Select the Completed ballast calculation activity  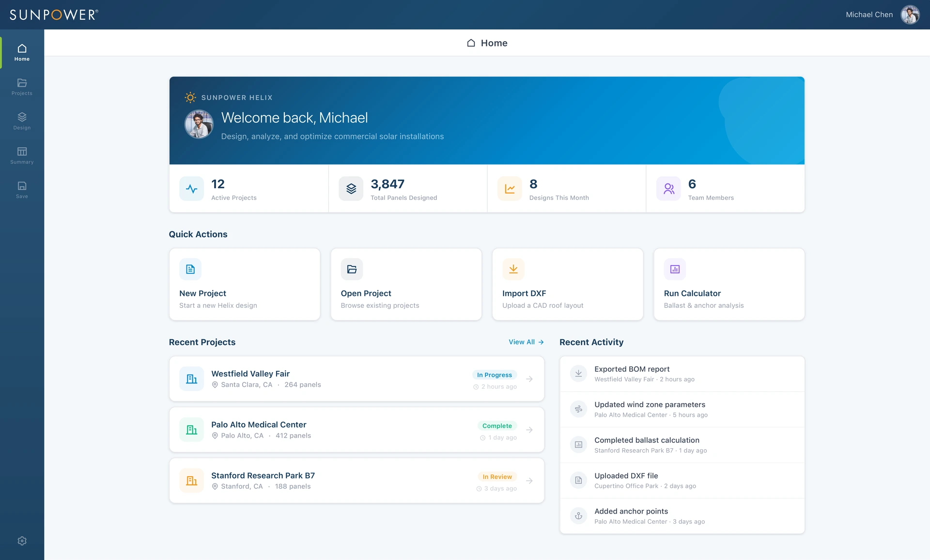click(x=682, y=445)
